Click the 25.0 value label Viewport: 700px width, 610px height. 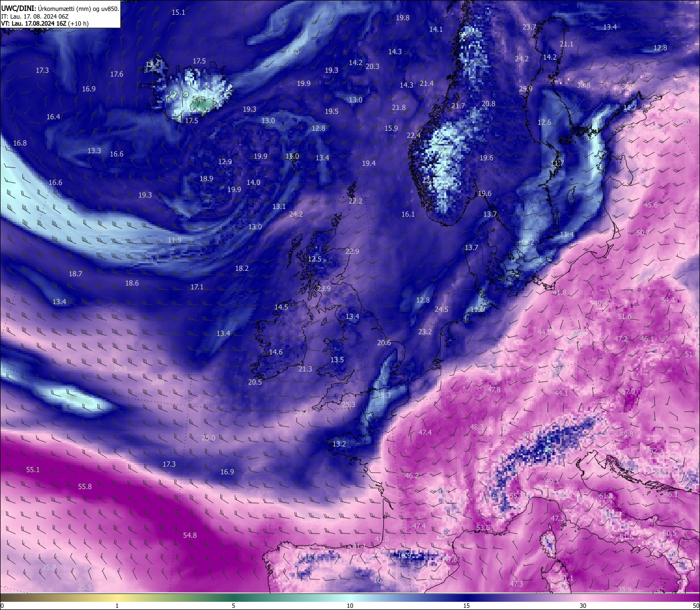(x=208, y=438)
